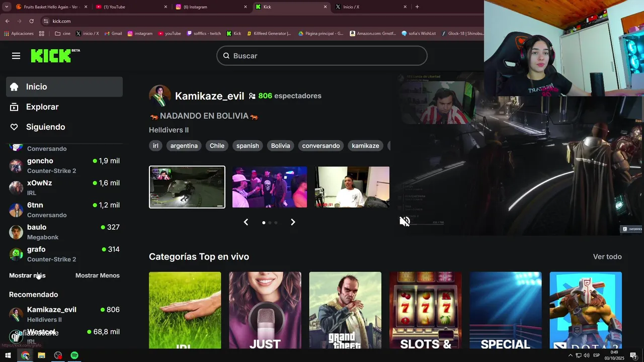
Task: Open the IRL category card
Action: click(x=185, y=310)
